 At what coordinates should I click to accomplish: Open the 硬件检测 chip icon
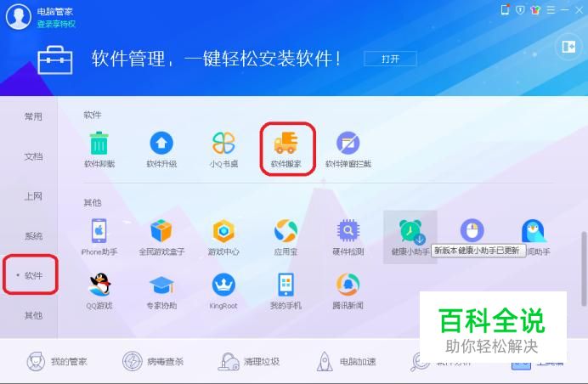(348, 237)
